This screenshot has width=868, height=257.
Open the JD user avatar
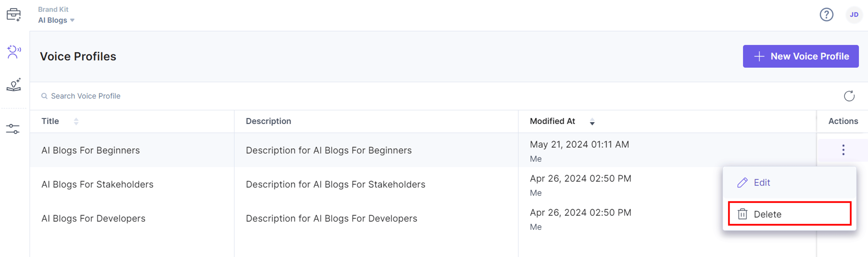[854, 14]
